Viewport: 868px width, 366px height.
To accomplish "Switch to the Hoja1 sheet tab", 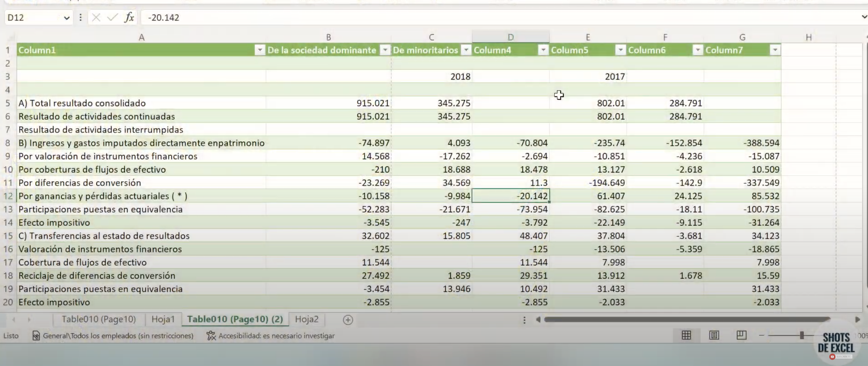I will coord(163,319).
